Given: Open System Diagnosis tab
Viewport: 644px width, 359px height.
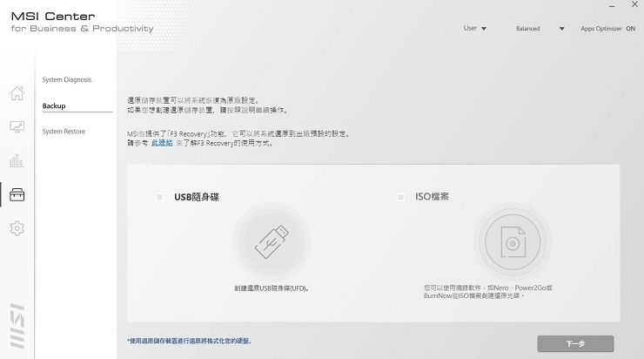Looking at the screenshot, I should point(66,79).
